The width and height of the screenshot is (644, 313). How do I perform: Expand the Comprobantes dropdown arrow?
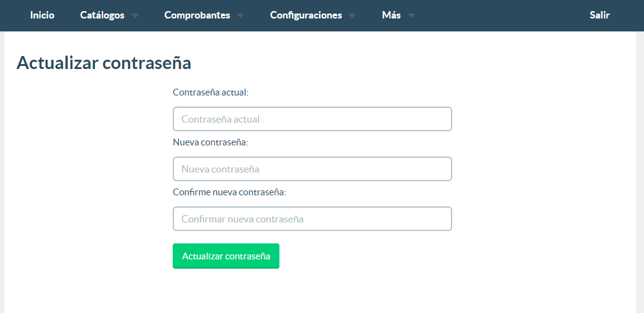click(241, 16)
